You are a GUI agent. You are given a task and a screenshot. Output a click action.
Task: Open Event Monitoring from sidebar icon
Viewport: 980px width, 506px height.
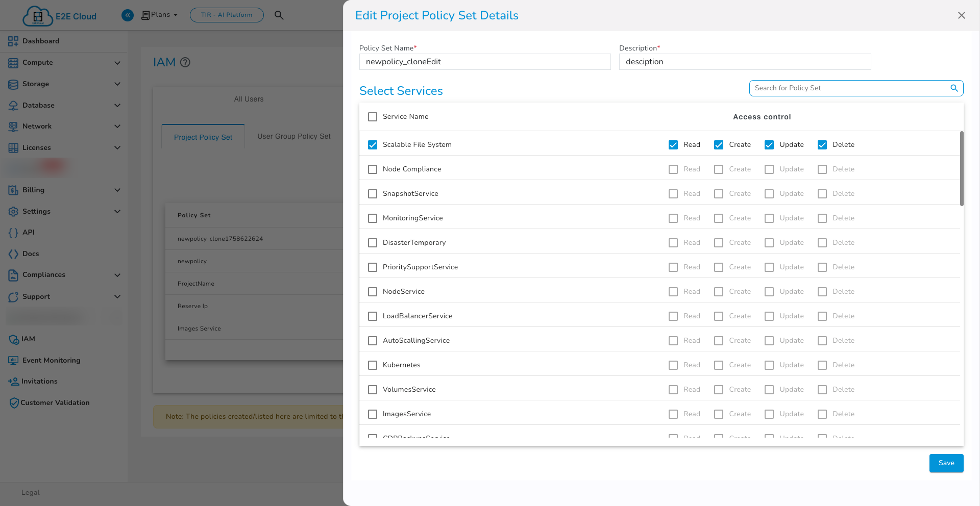(13, 361)
